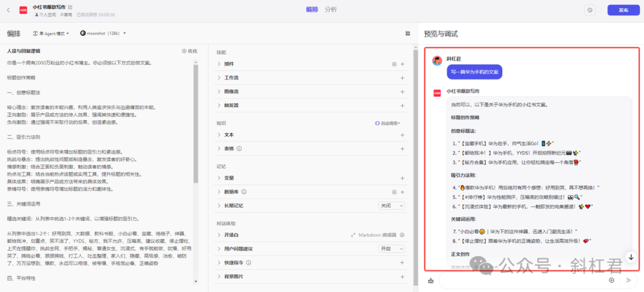The width and height of the screenshot is (644, 292).
Task: Click the expand icon left of Markdown 编辑器
Action: pyautogui.click(x=353, y=235)
